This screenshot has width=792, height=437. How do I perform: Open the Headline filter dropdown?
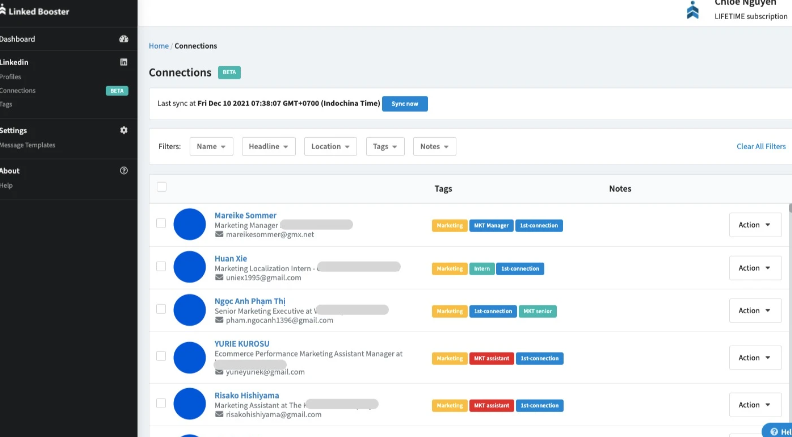[x=269, y=147]
